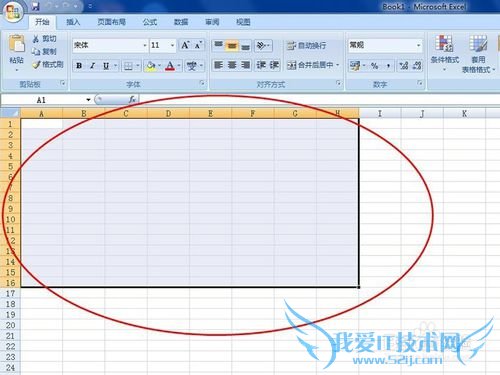Toggle underline formatting

coord(106,66)
